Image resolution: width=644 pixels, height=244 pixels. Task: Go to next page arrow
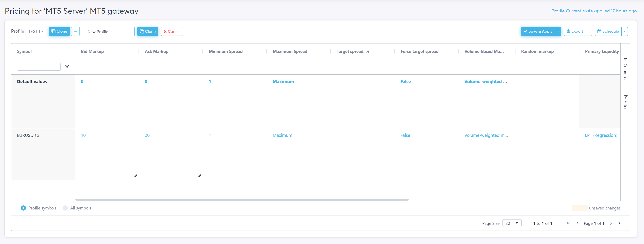click(x=611, y=223)
